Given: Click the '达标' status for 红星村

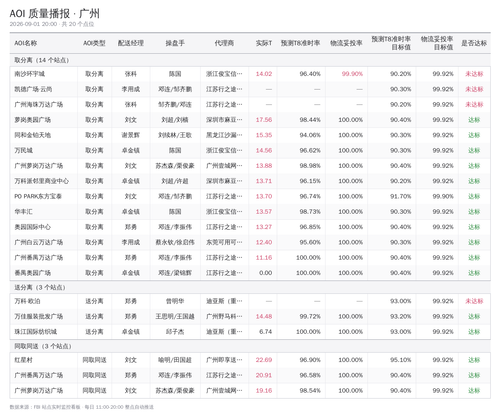Looking at the screenshot, I should click(x=474, y=360).
